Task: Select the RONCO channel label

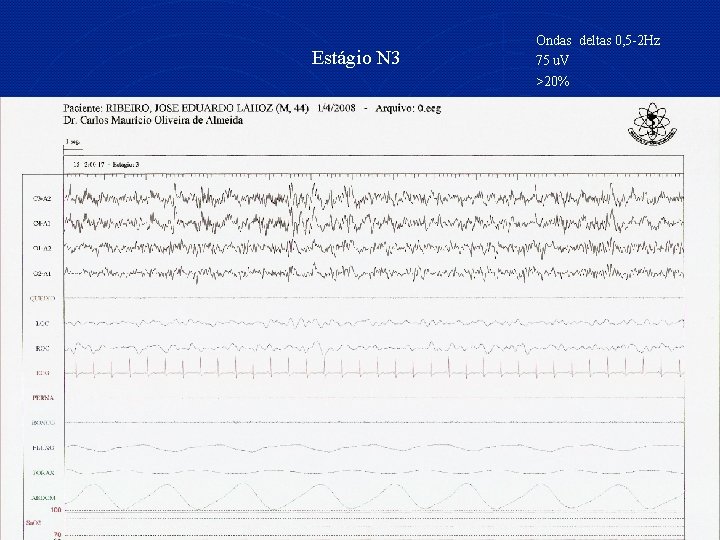Action: coord(43,422)
